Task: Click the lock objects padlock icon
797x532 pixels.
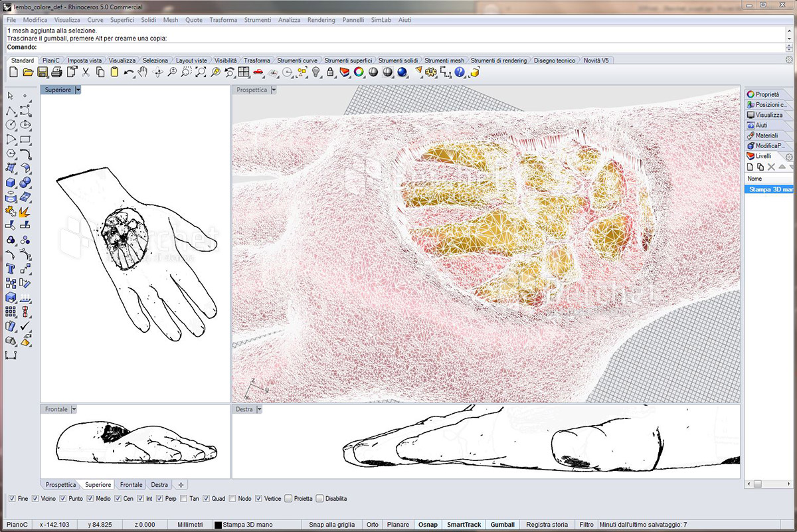Action: pos(330,72)
